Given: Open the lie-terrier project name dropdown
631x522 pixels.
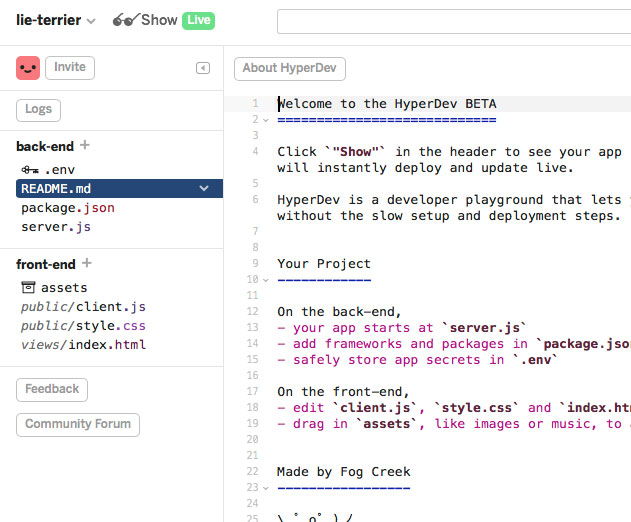Looking at the screenshot, I should [56, 20].
